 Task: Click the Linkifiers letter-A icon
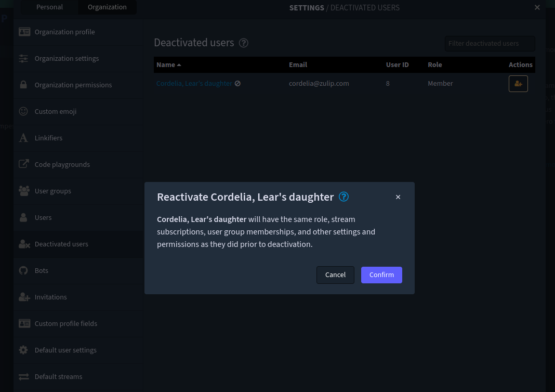coord(23,138)
